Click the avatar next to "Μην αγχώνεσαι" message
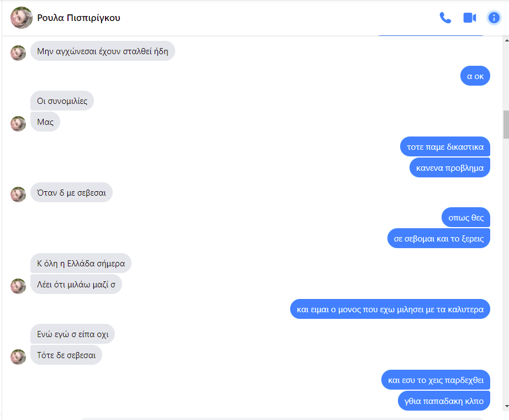509x420 pixels. click(18, 53)
